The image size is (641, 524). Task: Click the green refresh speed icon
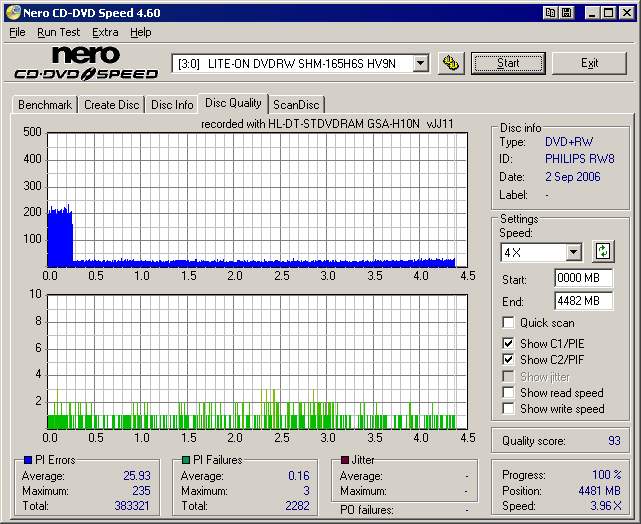(x=603, y=251)
